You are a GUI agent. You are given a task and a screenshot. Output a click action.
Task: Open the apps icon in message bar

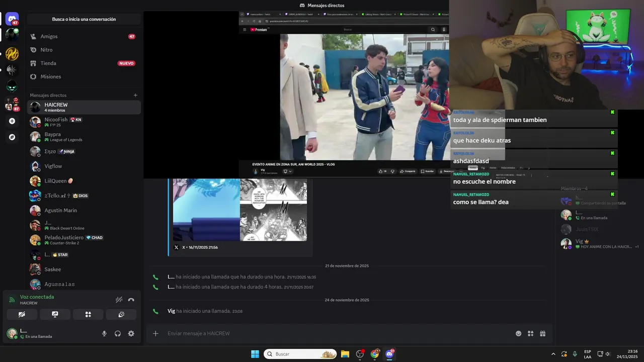530,333
